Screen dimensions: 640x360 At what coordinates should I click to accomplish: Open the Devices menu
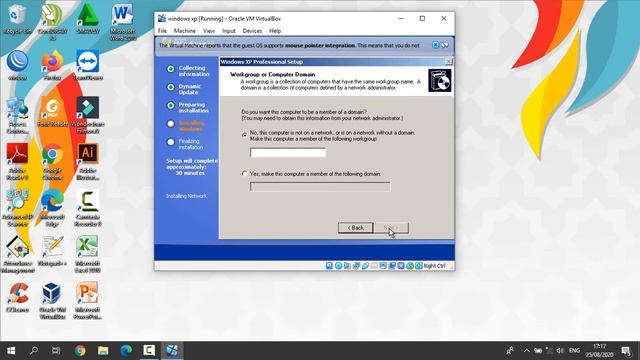pyautogui.click(x=252, y=31)
